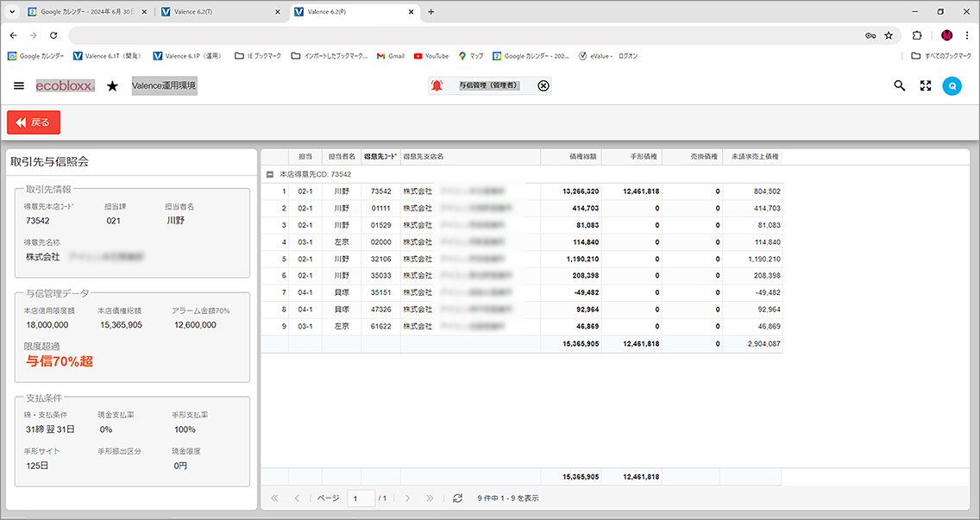The height and width of the screenshot is (520, 980).
Task: Go to next page in pager
Action: [407, 498]
